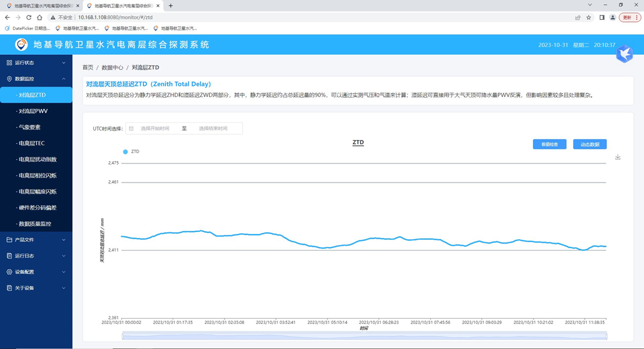644x349 pixels.
Task: Click right handle of chart zoom slider
Action: [x=606, y=336]
